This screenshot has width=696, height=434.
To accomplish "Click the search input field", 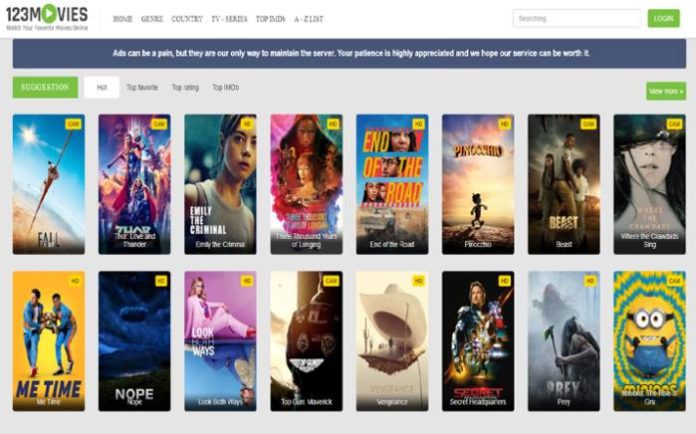I will [x=576, y=18].
